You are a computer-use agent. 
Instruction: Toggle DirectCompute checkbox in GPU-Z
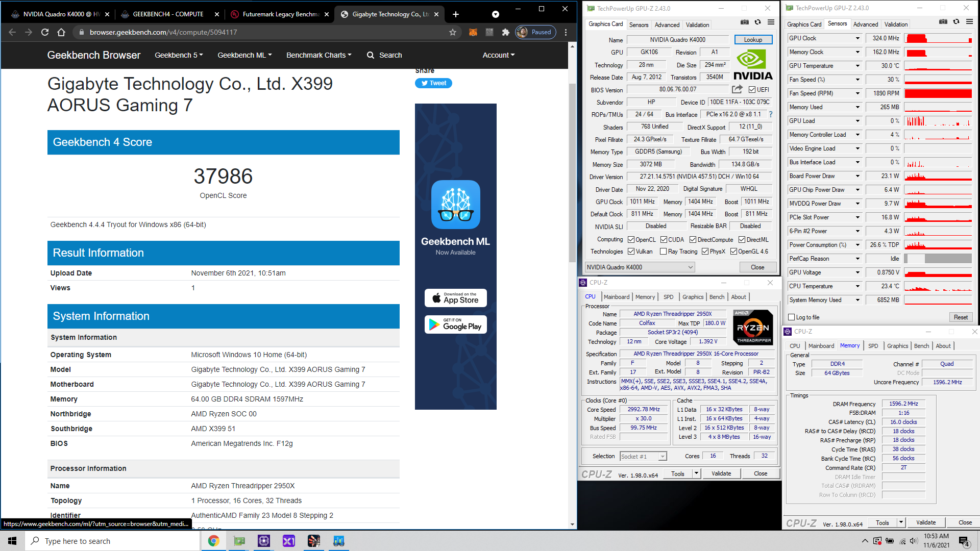click(693, 240)
